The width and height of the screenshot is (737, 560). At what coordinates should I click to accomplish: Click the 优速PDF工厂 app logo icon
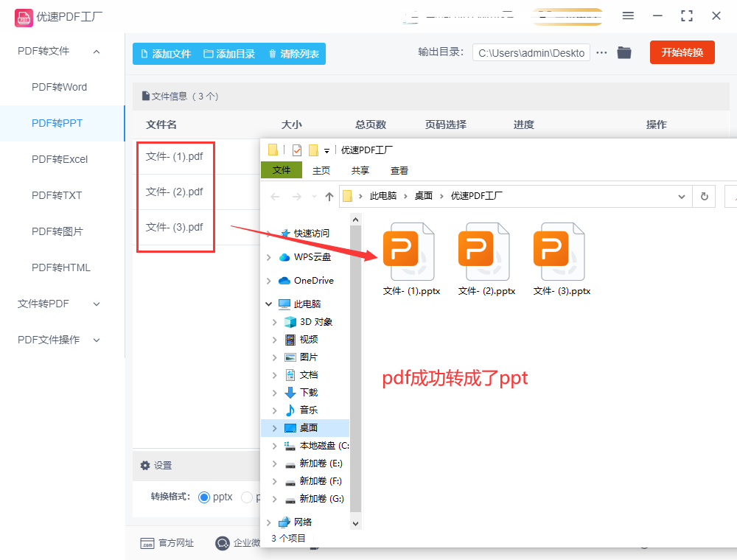pos(24,18)
